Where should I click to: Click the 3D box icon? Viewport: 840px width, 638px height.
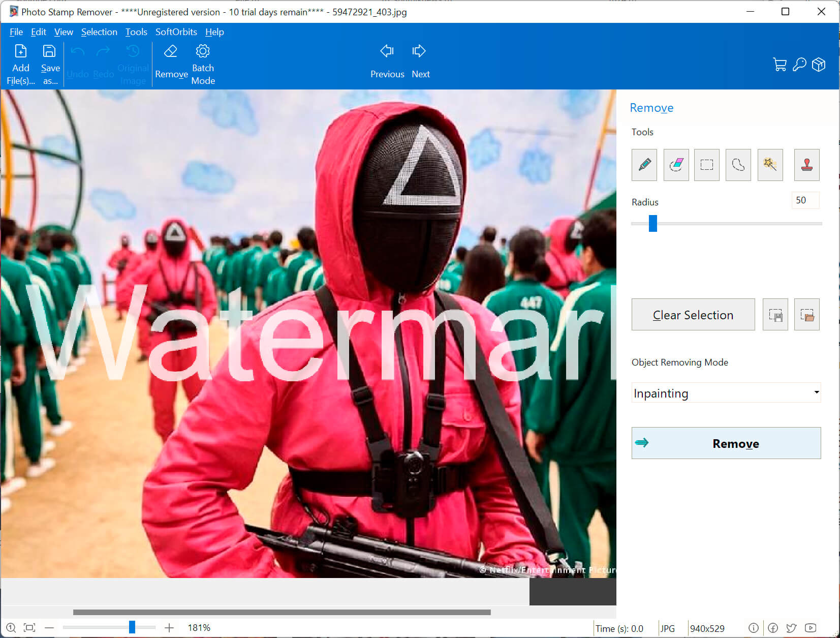[819, 65]
